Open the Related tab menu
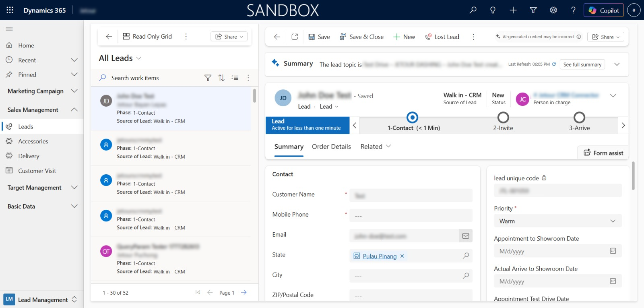 click(376, 147)
